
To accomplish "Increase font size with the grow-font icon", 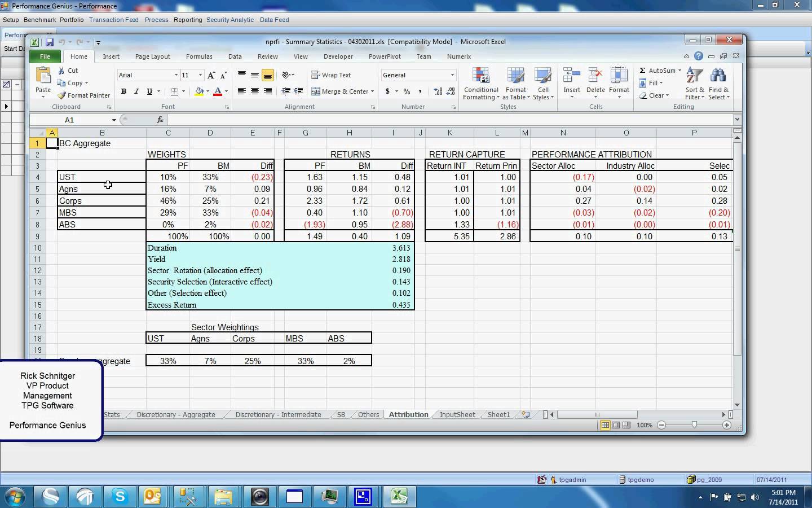I will (x=211, y=75).
